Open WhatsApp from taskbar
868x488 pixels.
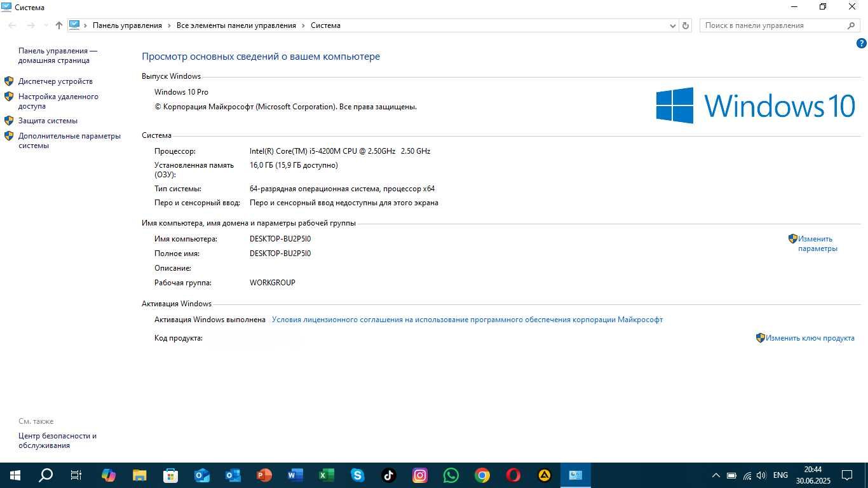451,475
